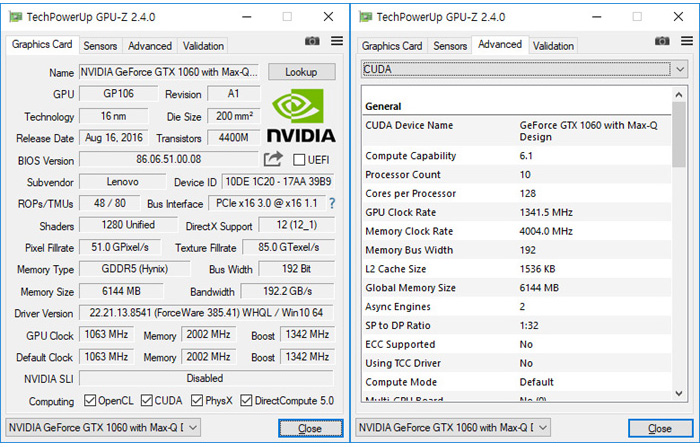Image resolution: width=700 pixels, height=447 pixels.
Task: Select the Processor Count row
Action: pos(517,175)
